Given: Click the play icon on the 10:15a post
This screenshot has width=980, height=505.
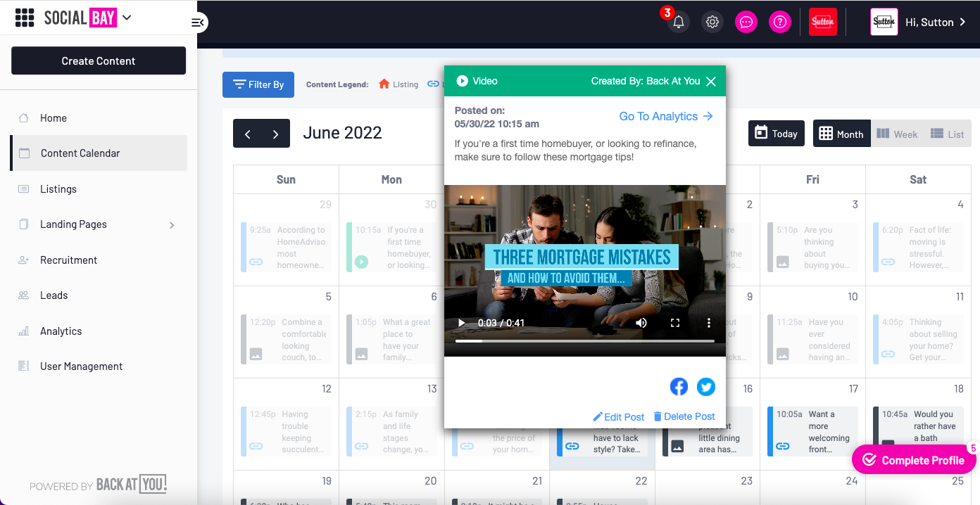Looking at the screenshot, I should (x=361, y=262).
